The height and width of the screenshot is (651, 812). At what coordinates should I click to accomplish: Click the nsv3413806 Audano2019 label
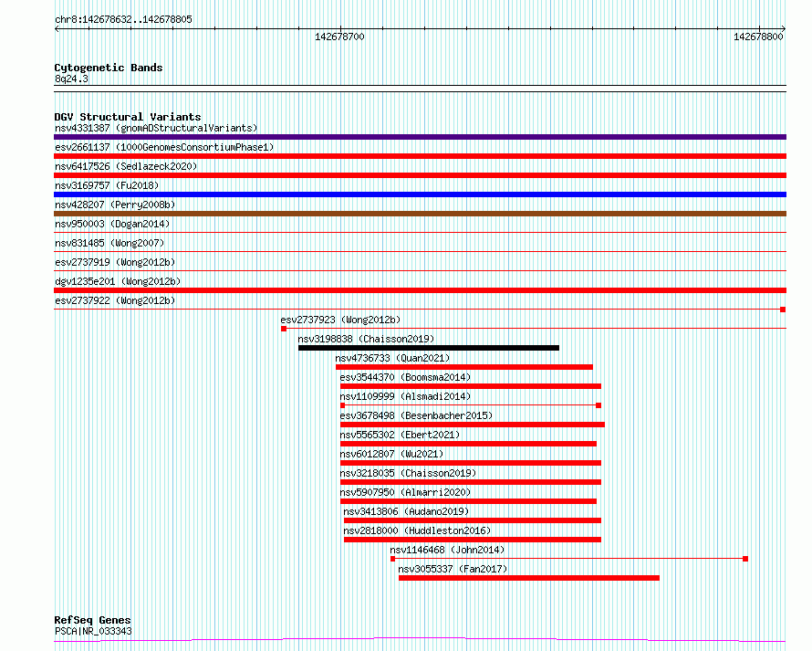[x=406, y=511]
